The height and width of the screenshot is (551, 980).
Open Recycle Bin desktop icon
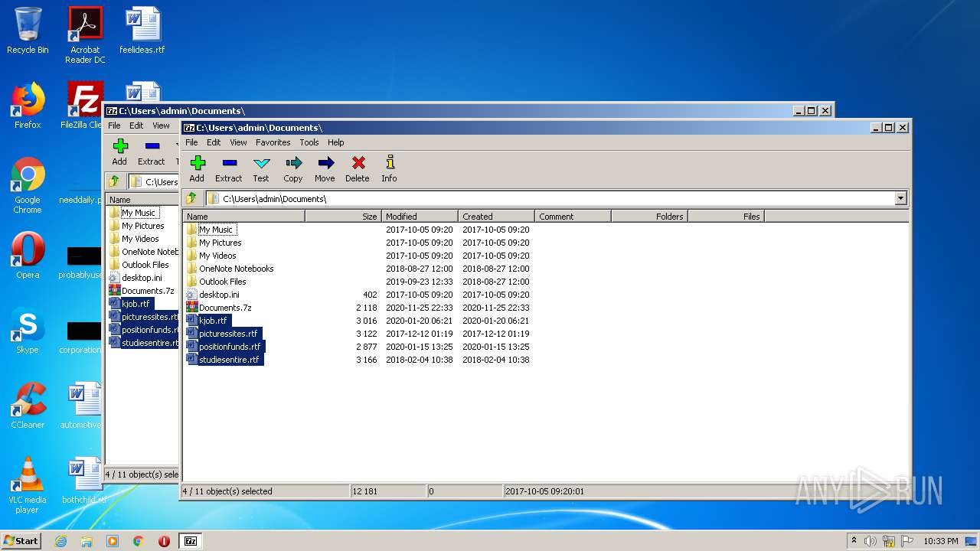click(28, 31)
